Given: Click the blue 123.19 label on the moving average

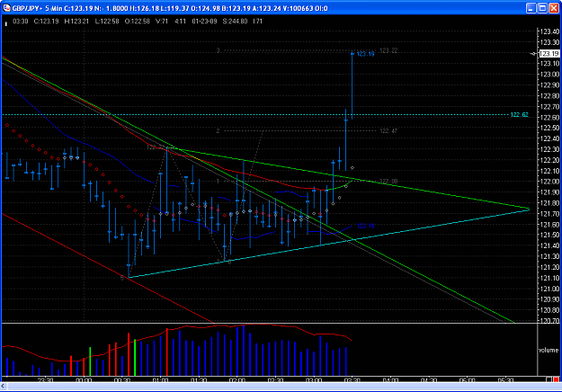Looking at the screenshot, I should (366, 226).
